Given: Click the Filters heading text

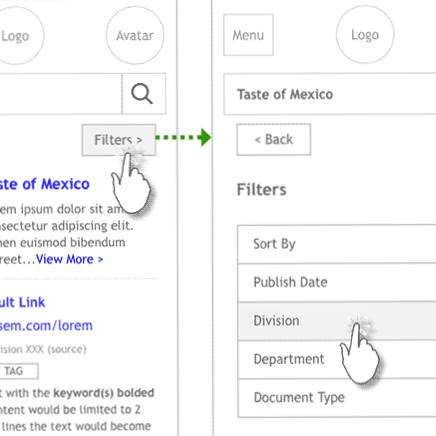Looking at the screenshot, I should coord(261,190).
